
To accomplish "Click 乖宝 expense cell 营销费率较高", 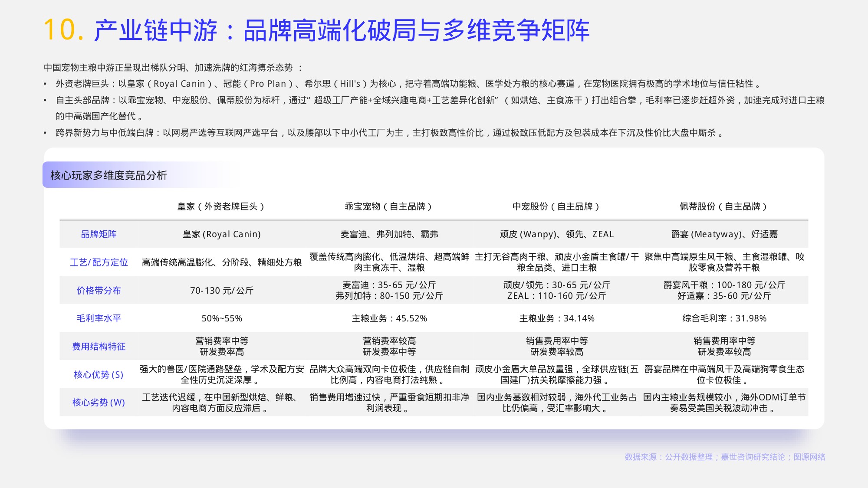I will (389, 341).
